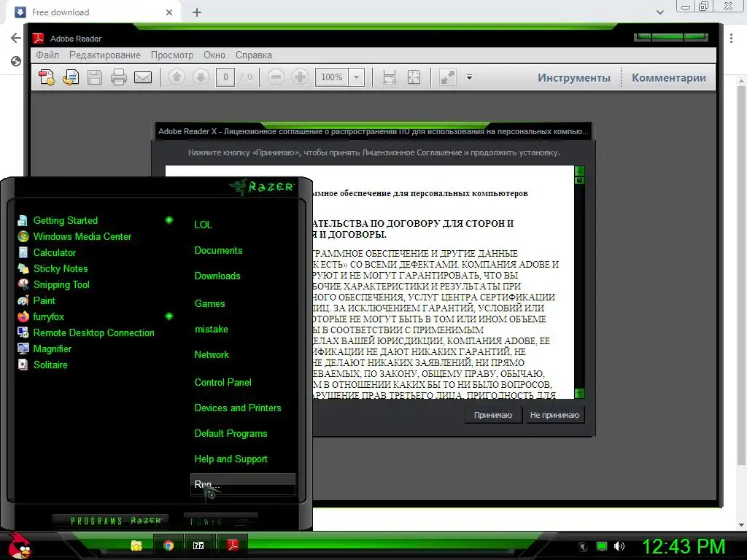747x560 pixels.
Task: Go to previous page arrow button
Action: pos(177,77)
